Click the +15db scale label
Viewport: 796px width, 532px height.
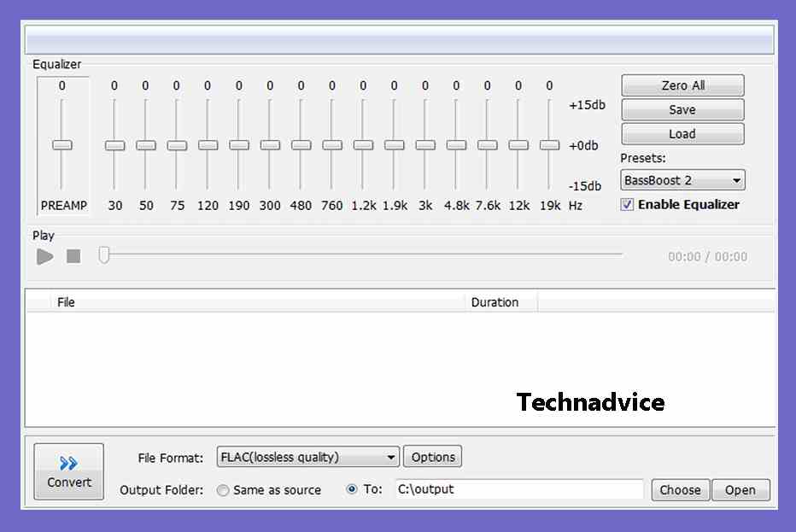click(588, 105)
